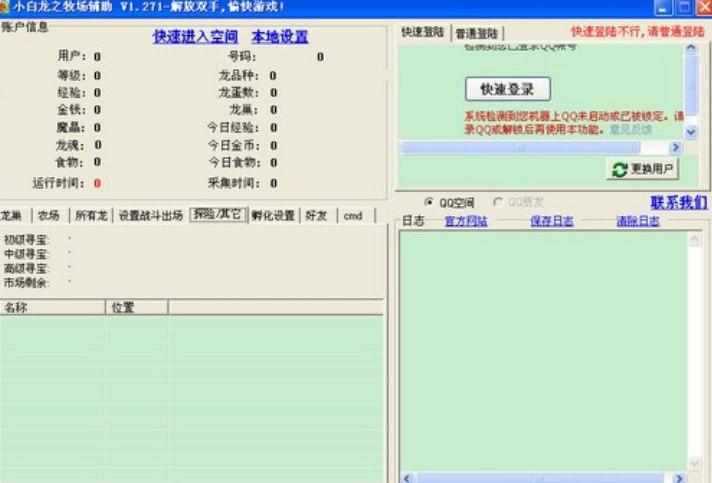712x483 pixels.
Task: Open the 本地设置 link
Action: click(279, 37)
